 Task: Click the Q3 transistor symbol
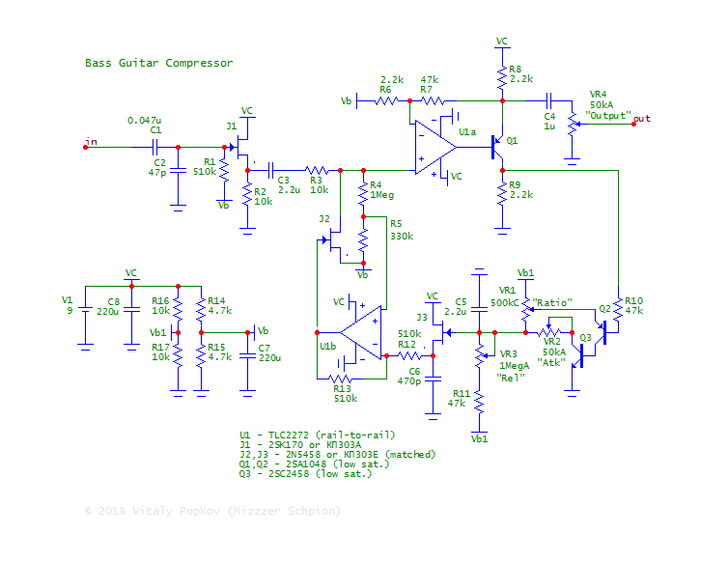[579, 355]
